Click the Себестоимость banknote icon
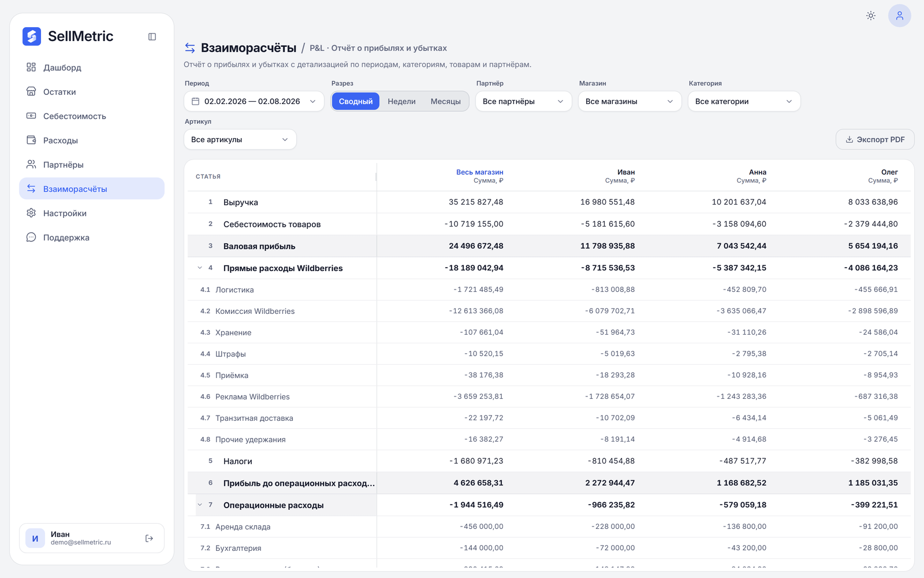The height and width of the screenshot is (578, 924). pos(31,116)
